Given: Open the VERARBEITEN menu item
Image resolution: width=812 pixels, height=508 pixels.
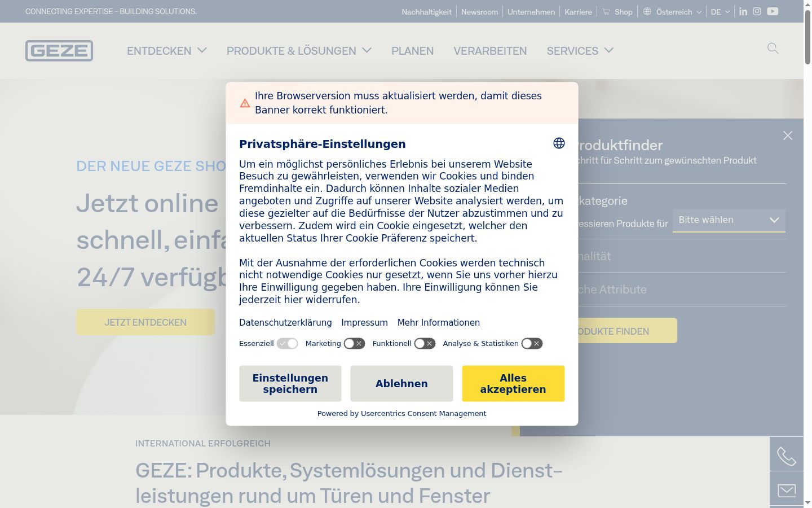Looking at the screenshot, I should click(491, 51).
